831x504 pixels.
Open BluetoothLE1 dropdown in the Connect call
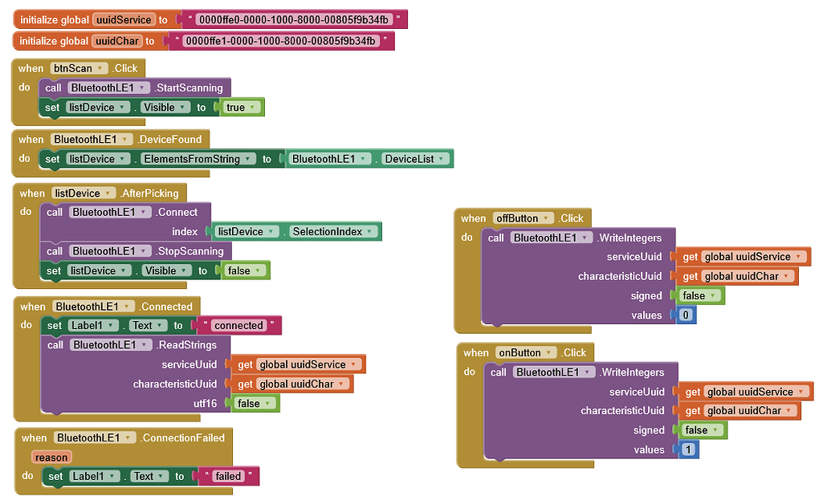click(110, 212)
